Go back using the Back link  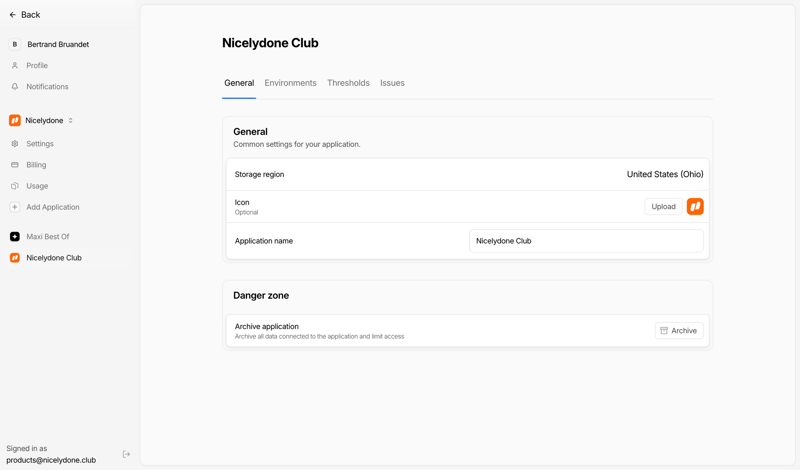(24, 15)
